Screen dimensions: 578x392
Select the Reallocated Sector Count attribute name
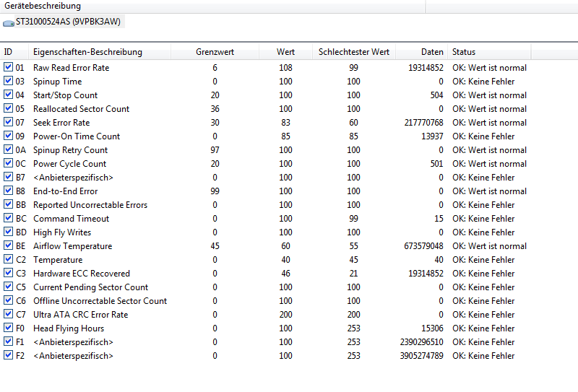tap(82, 109)
